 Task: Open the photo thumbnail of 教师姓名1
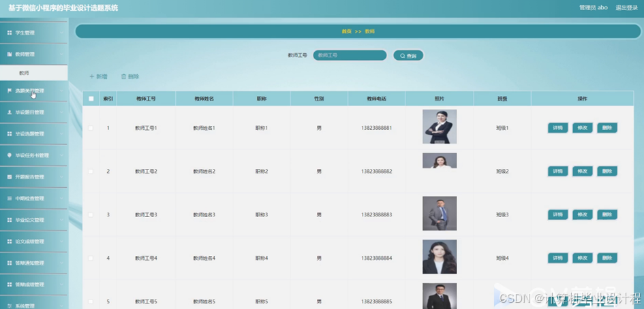coord(440,127)
